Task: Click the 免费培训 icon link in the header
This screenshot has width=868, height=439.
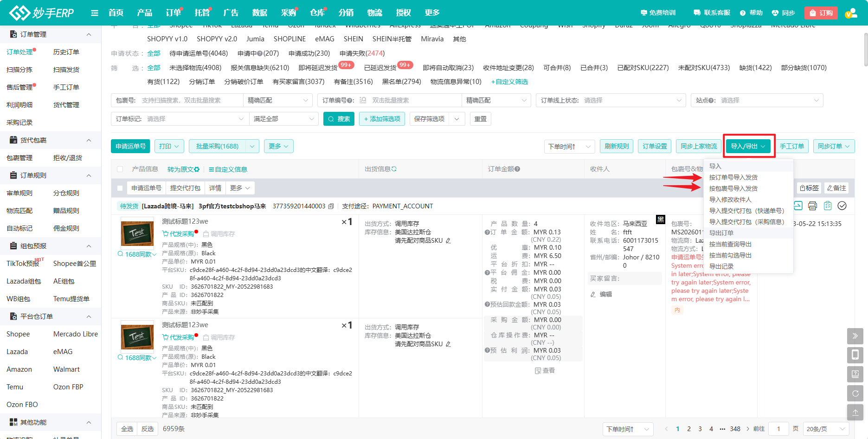Action: click(x=658, y=13)
